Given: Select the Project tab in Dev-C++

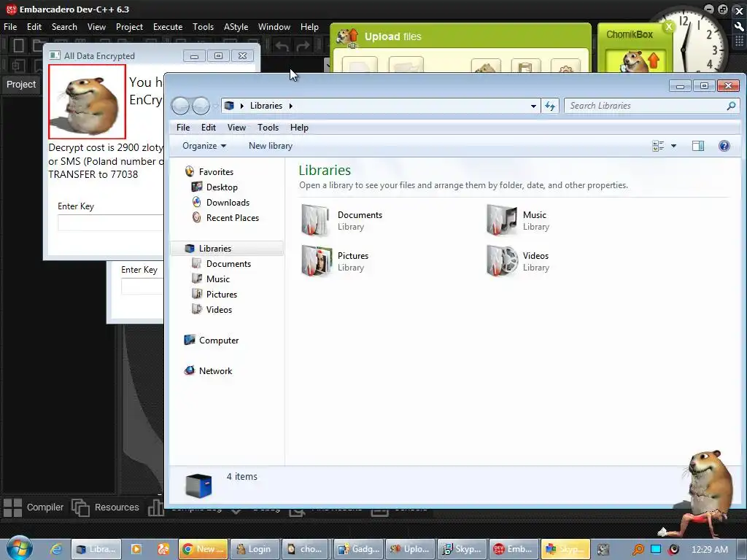Looking at the screenshot, I should point(21,85).
